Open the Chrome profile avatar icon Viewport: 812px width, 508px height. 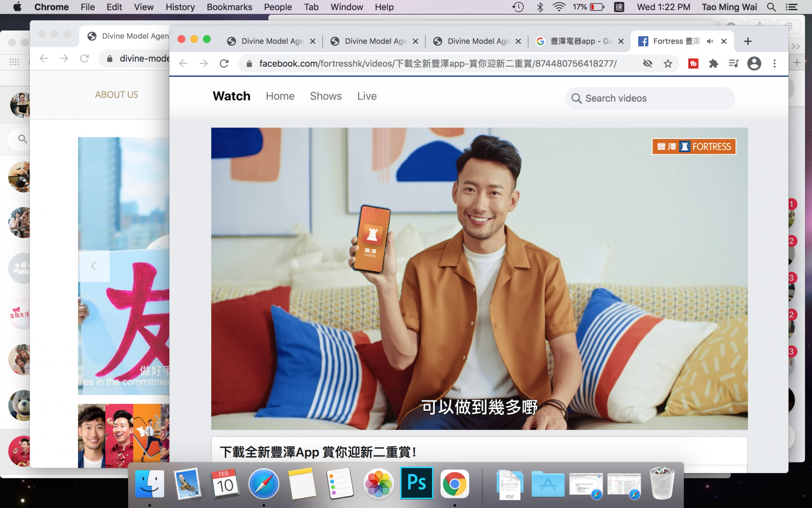754,63
